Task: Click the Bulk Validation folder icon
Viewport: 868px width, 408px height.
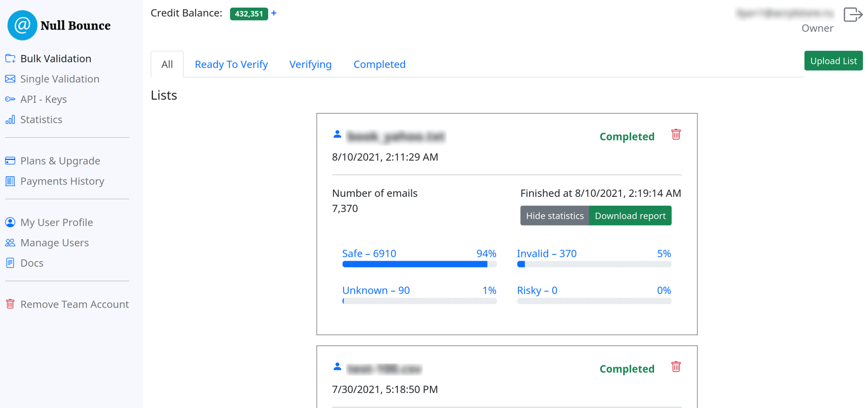Action: pyautogui.click(x=10, y=59)
